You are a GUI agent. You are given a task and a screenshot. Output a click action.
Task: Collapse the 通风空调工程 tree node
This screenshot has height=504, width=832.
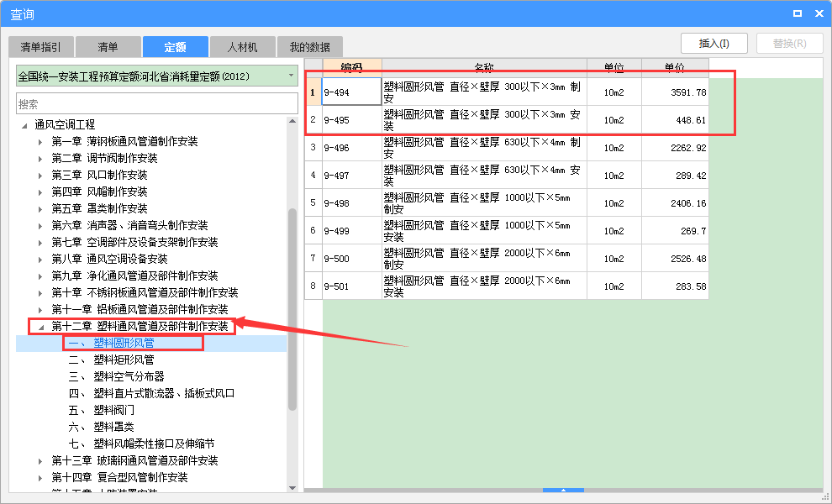[x=24, y=125]
